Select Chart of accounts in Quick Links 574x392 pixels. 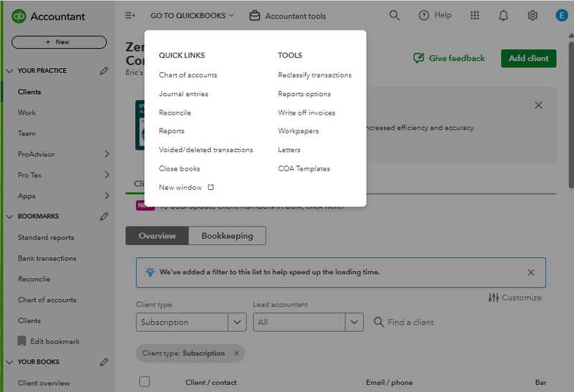(x=188, y=75)
